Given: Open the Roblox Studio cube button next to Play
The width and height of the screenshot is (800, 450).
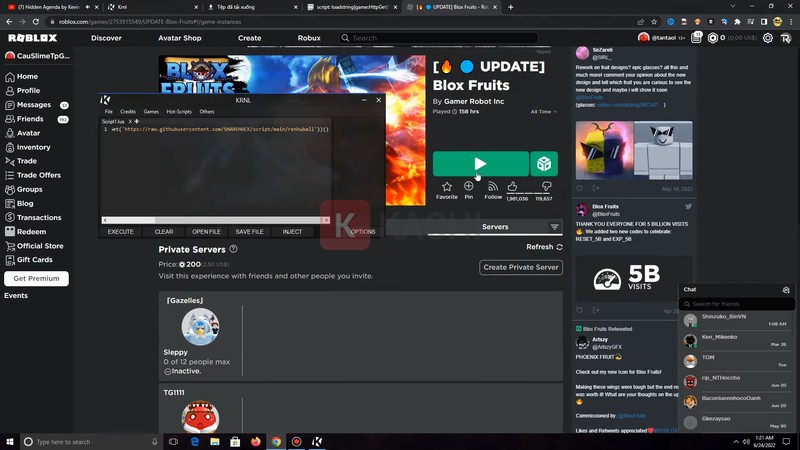Looking at the screenshot, I should coord(544,164).
